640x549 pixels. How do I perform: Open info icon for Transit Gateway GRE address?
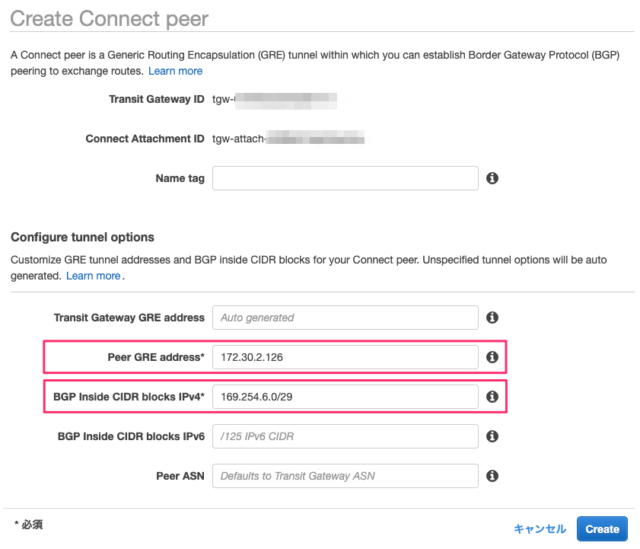pos(492,317)
